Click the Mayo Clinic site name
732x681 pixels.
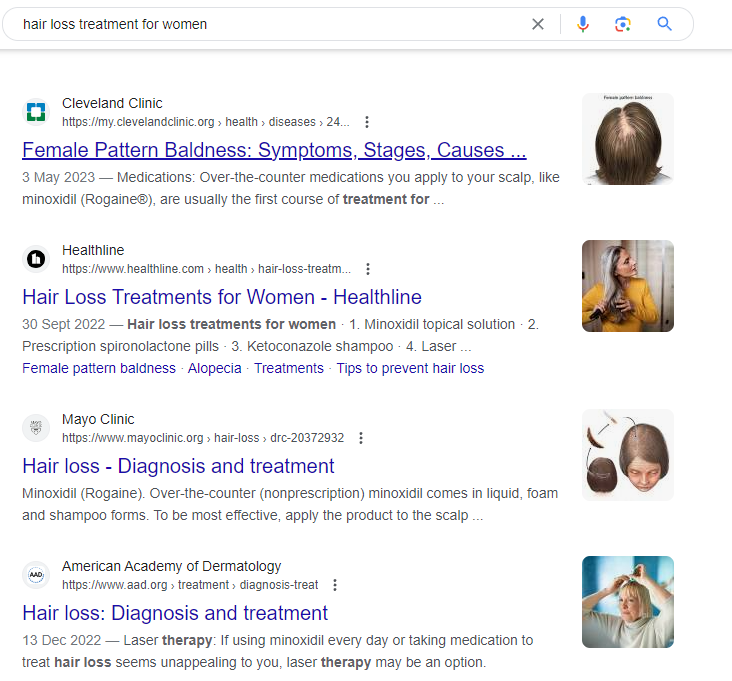(98, 419)
